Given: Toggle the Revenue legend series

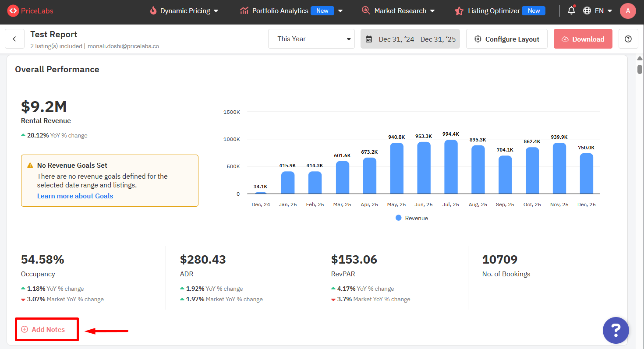Looking at the screenshot, I should point(412,218).
